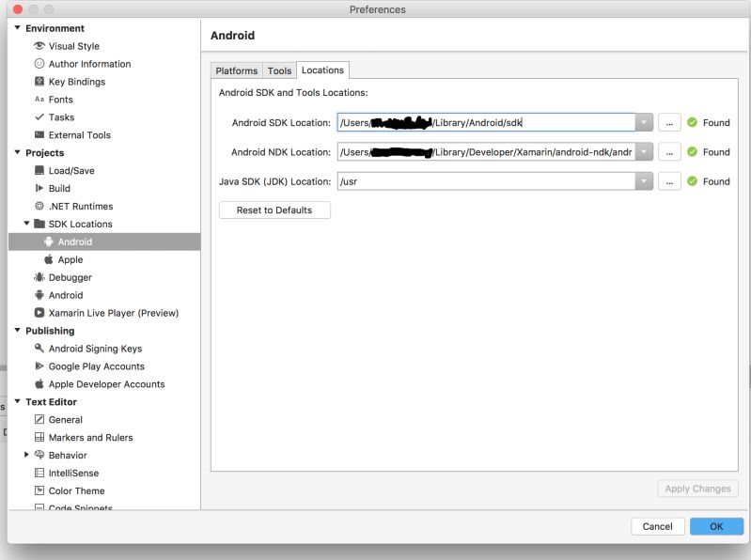Focus the Android NDK Location field
The height and width of the screenshot is (560, 751).
click(x=486, y=151)
